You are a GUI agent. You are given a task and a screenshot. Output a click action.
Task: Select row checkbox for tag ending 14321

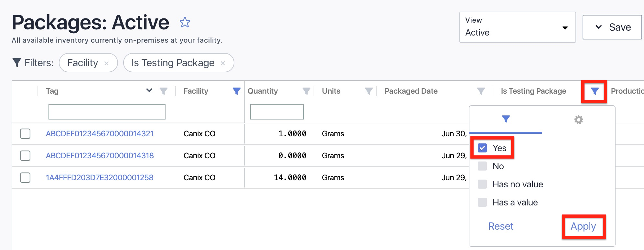click(x=25, y=134)
